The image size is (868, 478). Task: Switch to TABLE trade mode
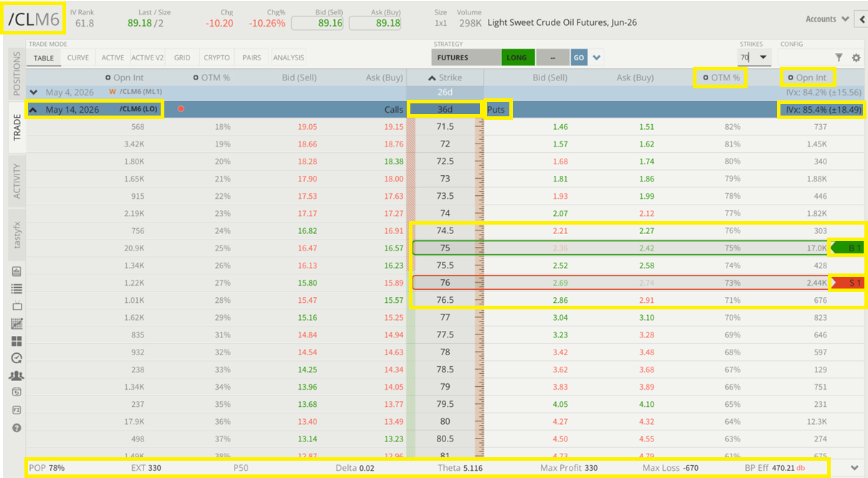[x=44, y=58]
